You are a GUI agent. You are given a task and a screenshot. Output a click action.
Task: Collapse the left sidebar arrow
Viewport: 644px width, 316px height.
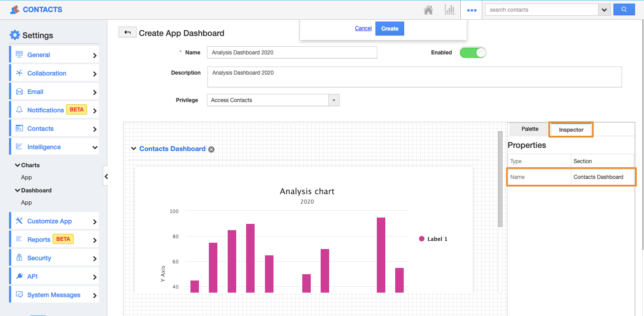click(106, 177)
